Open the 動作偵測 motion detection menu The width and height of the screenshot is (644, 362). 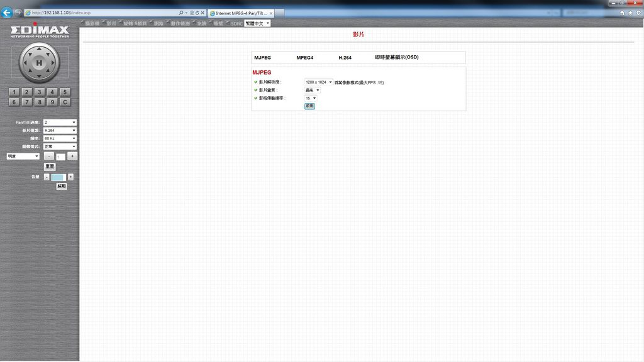pyautogui.click(x=180, y=23)
